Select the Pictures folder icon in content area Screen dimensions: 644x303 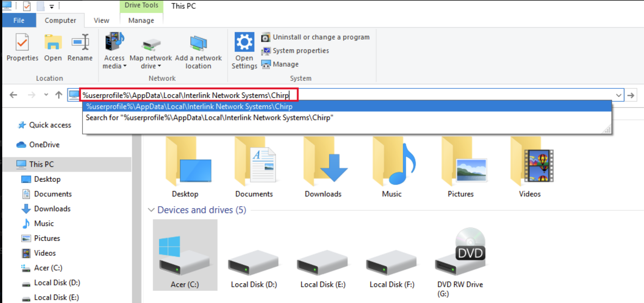pos(464,161)
